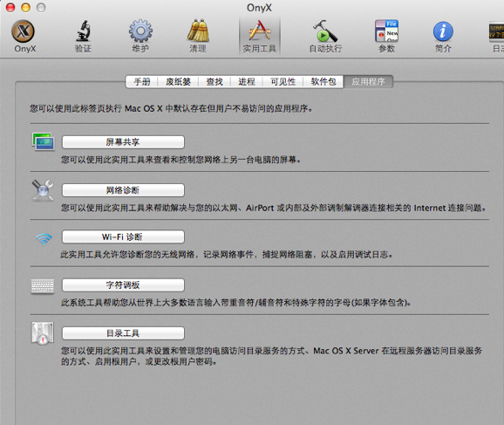This screenshot has width=504, height=425.
Task: Launch 字符调板 button
Action: pyautogui.click(x=123, y=285)
